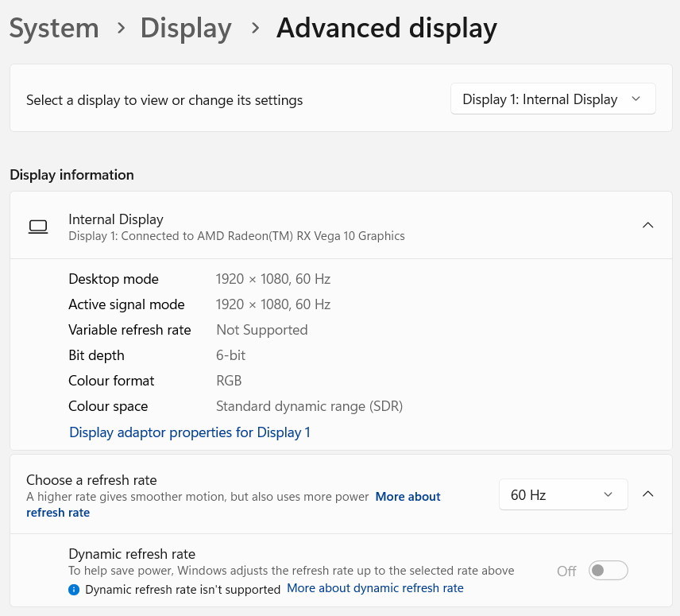Collapse the Choose a refresh rate section

tap(647, 494)
